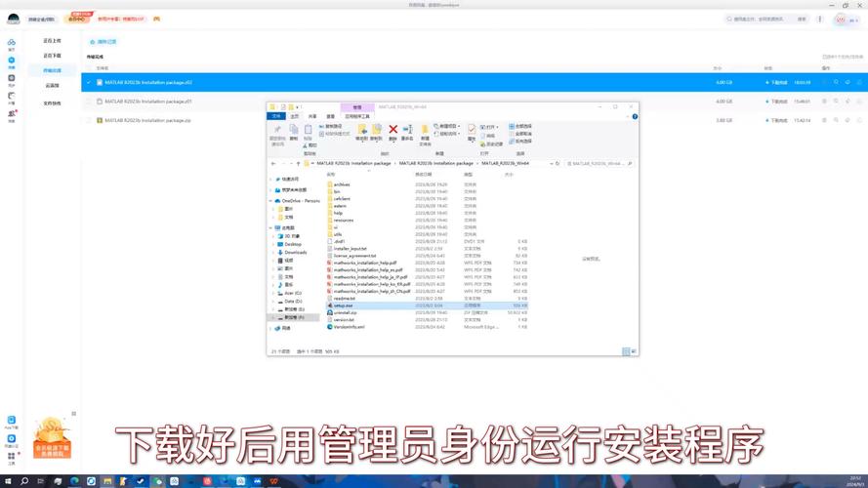Image resolution: width=868 pixels, height=488 pixels.
Task: Switch to large icons view in status bar
Action: pyautogui.click(x=634, y=351)
